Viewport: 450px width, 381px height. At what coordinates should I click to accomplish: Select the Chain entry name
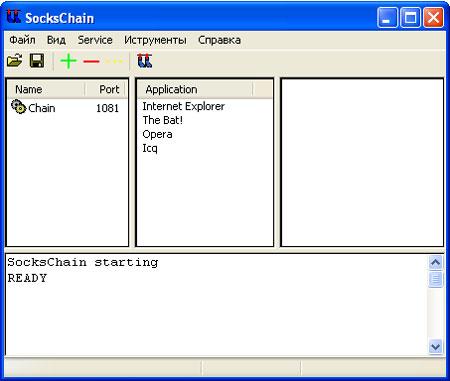42,108
